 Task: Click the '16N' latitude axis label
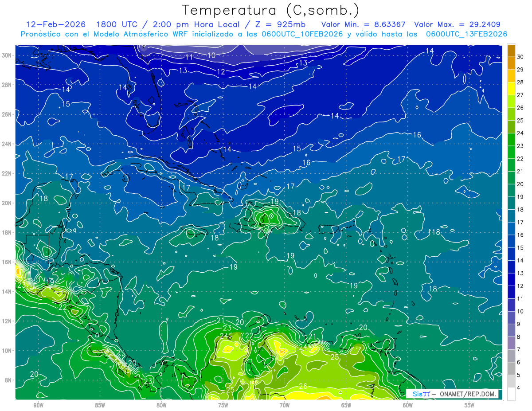[x=8, y=262]
